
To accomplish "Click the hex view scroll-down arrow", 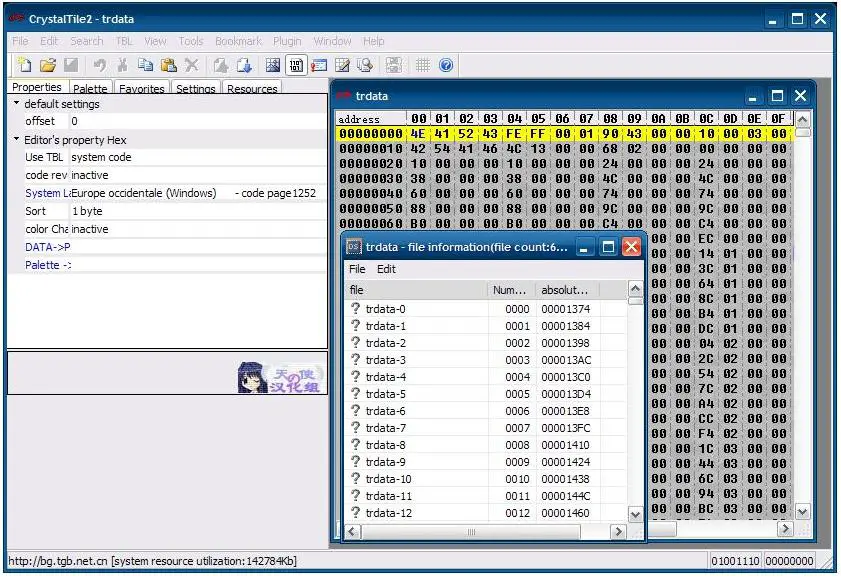I will (x=802, y=511).
